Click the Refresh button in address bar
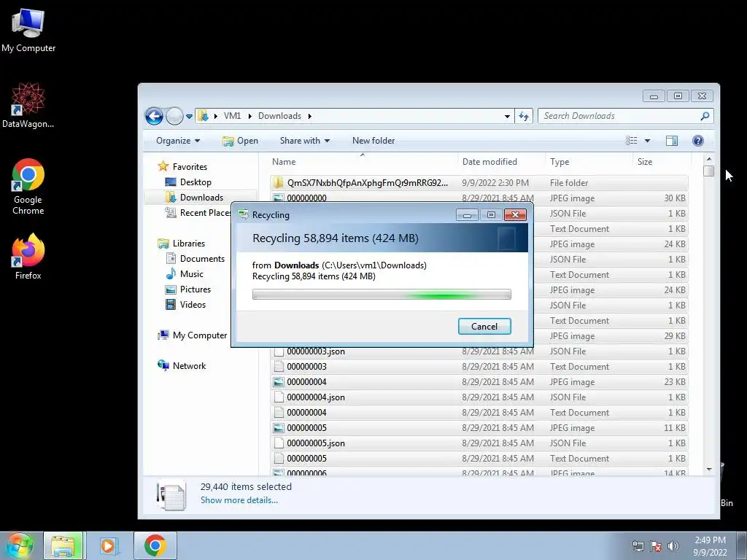The image size is (747, 560). pos(524,116)
